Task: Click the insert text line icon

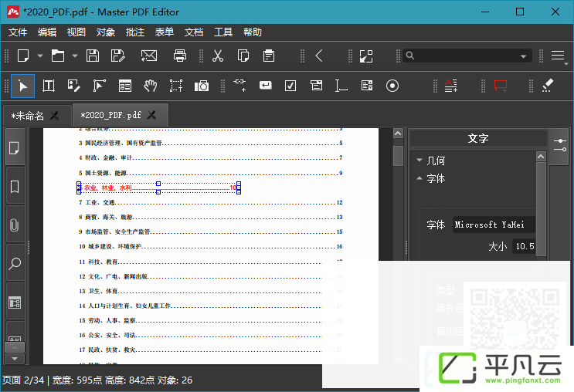Action: point(450,86)
